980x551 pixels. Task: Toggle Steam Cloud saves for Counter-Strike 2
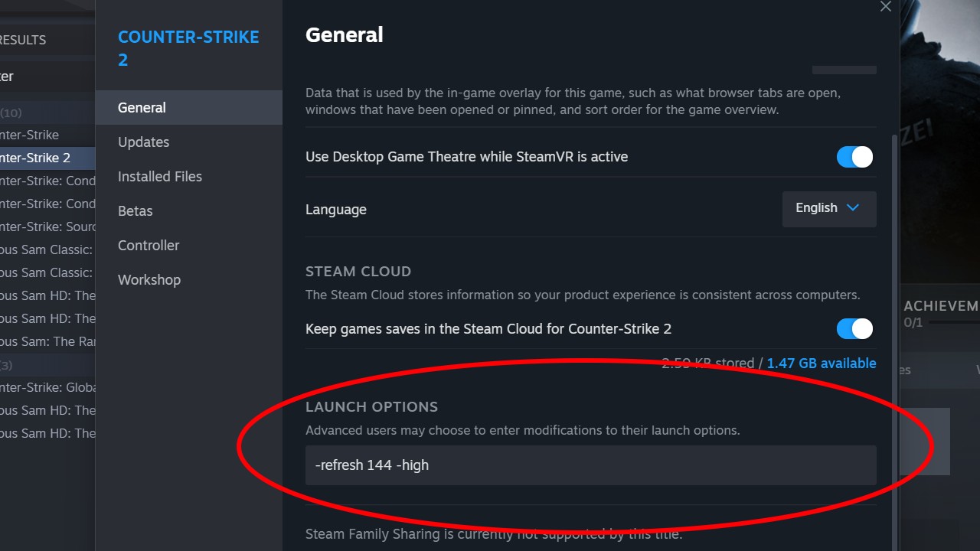point(854,328)
